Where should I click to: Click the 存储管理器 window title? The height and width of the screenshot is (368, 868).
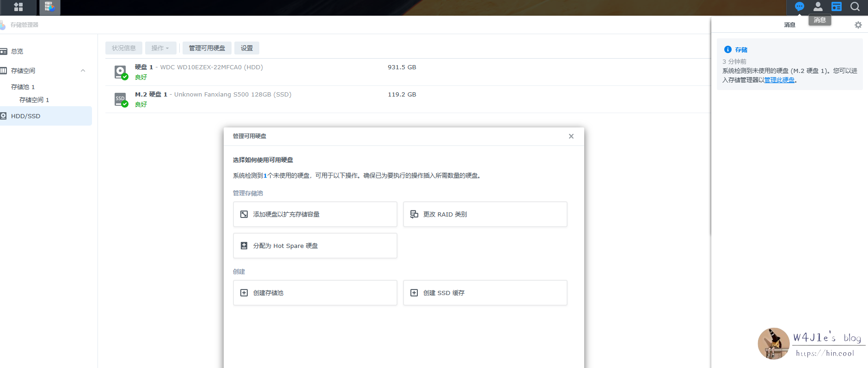[24, 25]
